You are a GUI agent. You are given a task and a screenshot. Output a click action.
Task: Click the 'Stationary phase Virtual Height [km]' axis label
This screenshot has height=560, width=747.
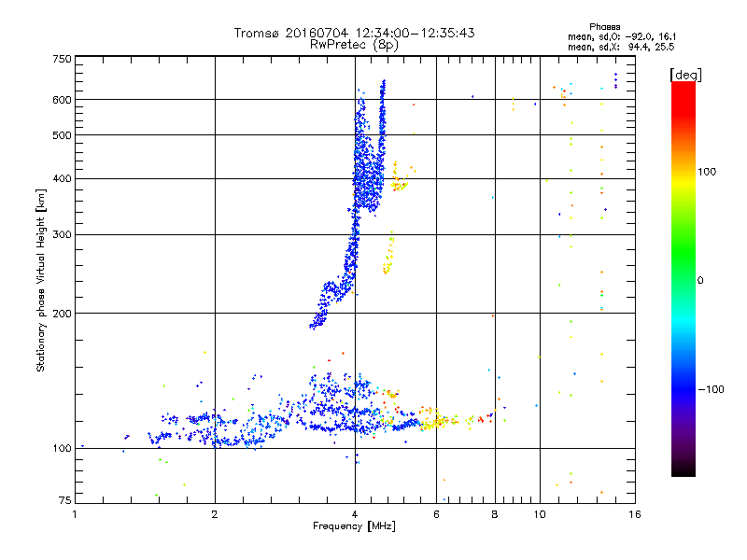pos(40,281)
